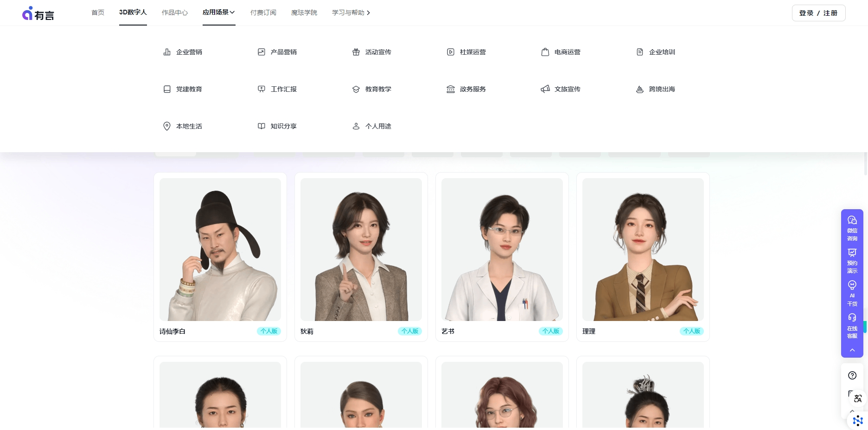Select the 3D数字人 tab
This screenshot has width=868, height=430.
(x=133, y=13)
